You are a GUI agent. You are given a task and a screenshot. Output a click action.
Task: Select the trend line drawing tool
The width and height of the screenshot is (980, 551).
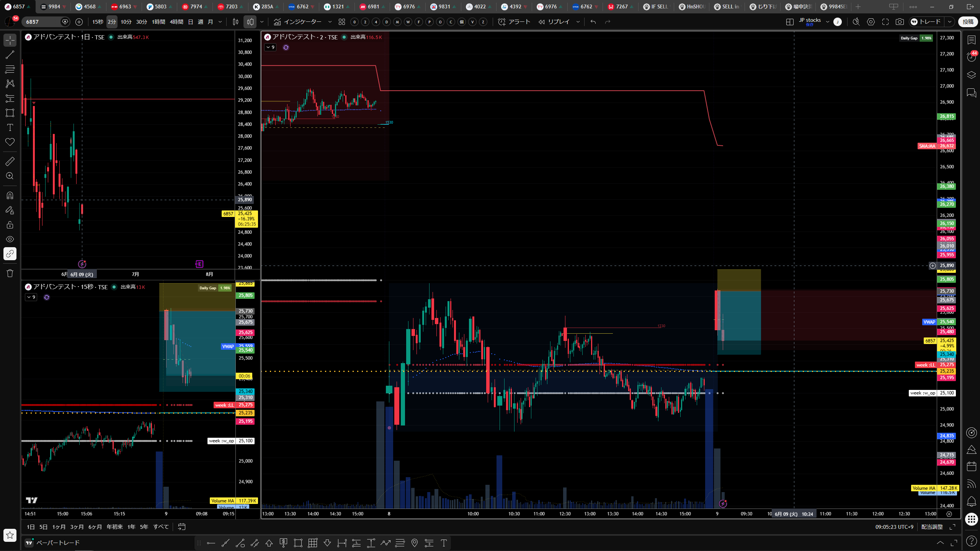pos(10,55)
